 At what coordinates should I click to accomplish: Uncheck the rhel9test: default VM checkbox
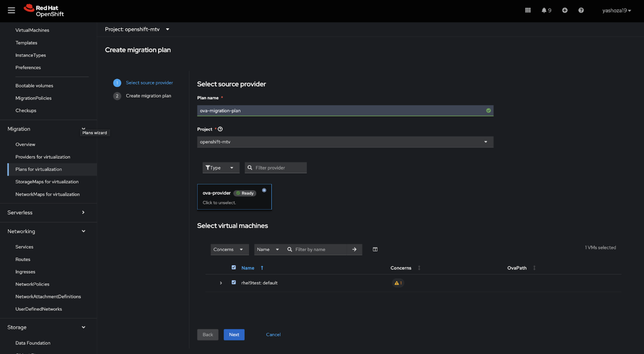tap(234, 283)
